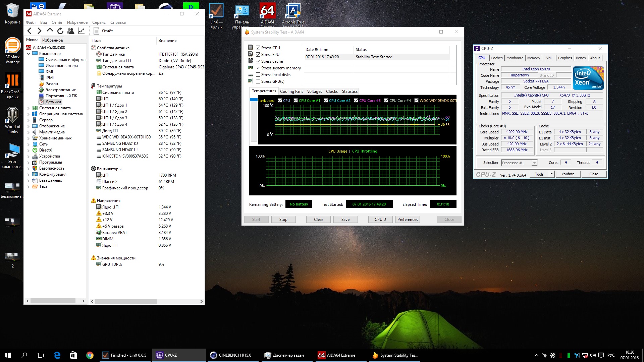Click the up arrow icon in AIDA64 toolbar
Viewport: 644px width, 362px height.
tap(50, 31)
